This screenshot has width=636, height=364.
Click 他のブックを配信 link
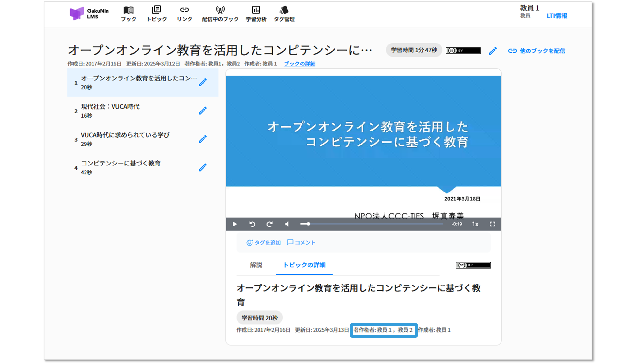[x=537, y=51]
